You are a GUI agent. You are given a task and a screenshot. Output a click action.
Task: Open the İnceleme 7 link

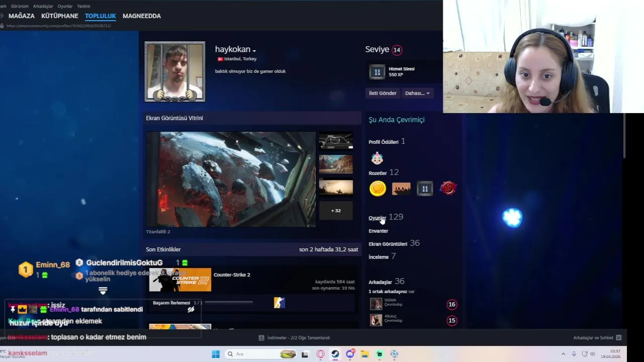tap(382, 256)
